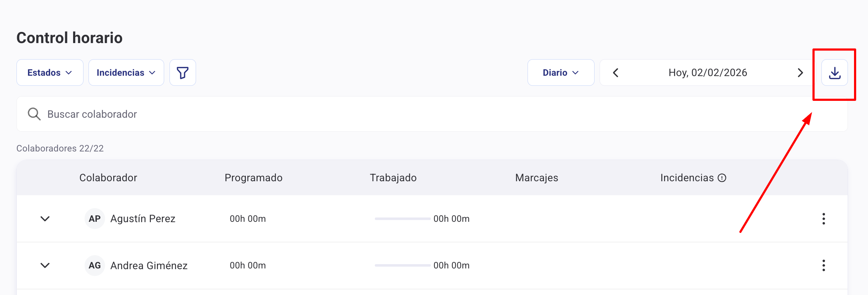
Task: Open three-dot menu for Agustín Perez
Action: [824, 219]
